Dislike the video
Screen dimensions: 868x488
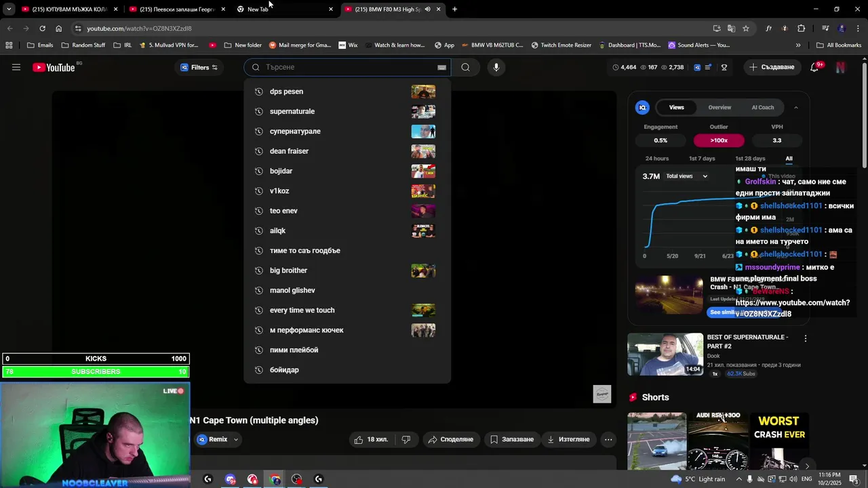coord(406,439)
